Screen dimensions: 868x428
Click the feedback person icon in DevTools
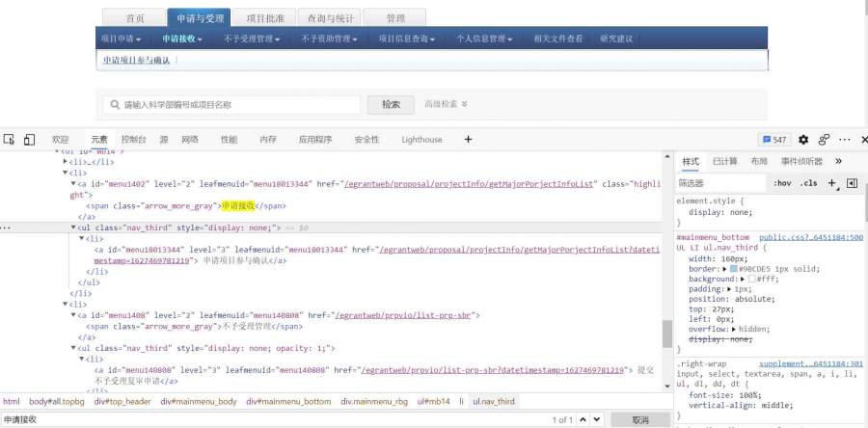(825, 140)
